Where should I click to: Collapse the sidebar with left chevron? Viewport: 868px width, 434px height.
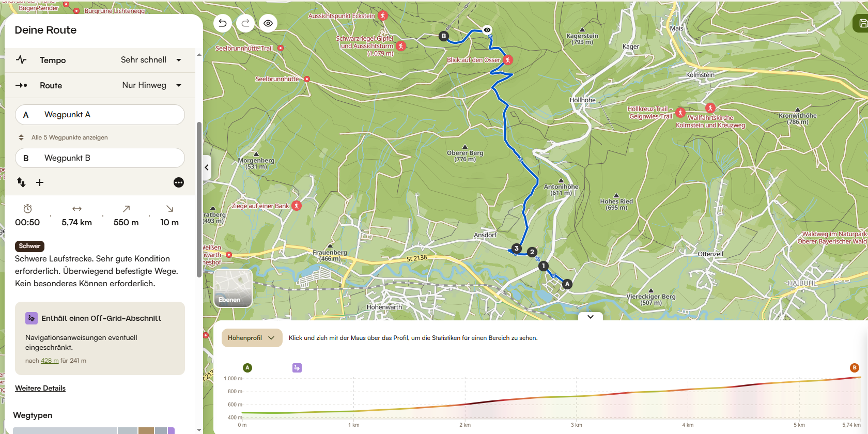tap(207, 167)
